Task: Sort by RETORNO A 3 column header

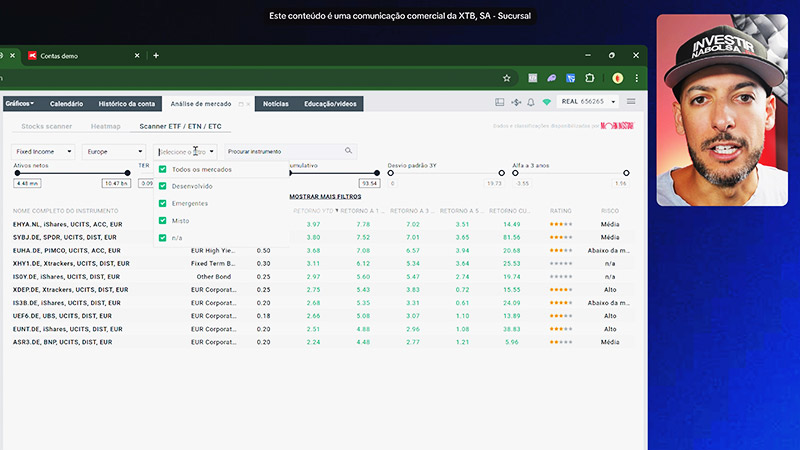Action: click(411, 211)
